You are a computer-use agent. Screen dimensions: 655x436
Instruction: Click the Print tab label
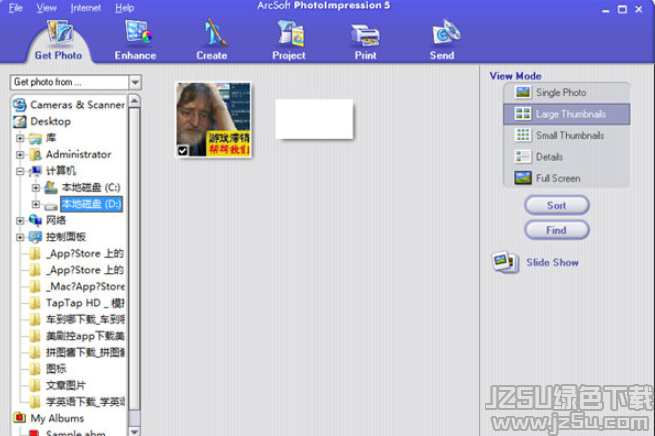(x=366, y=56)
